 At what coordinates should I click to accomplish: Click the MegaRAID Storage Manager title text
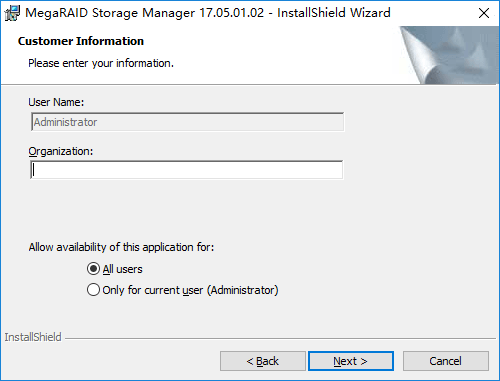tap(208, 13)
